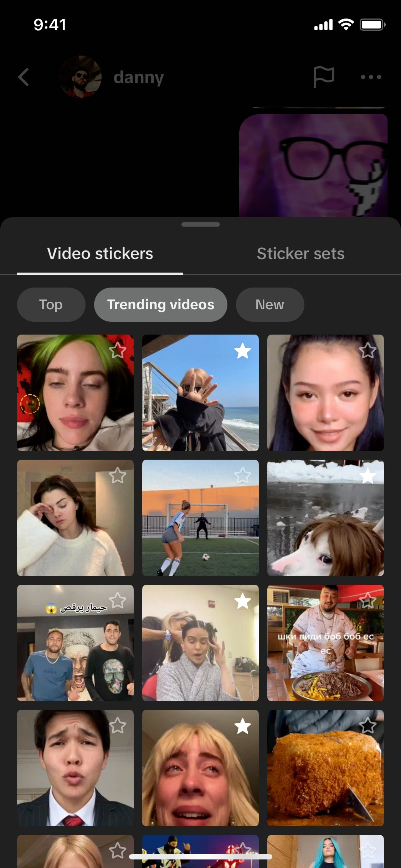Favorite the smiling dark-haired girl sticker star
The image size is (401, 868).
[x=368, y=351]
